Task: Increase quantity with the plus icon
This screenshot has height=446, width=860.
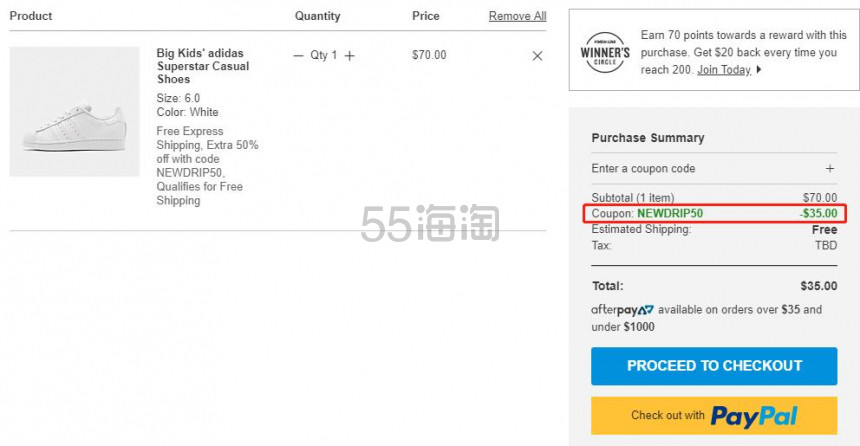Action: pyautogui.click(x=349, y=55)
